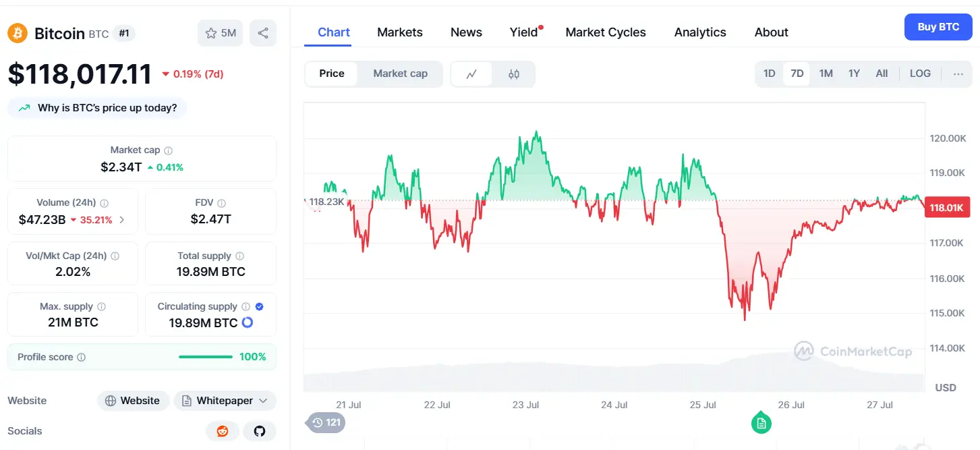Image resolution: width=980 pixels, height=450 pixels.
Task: Click the Profile score progress bar
Action: click(206, 357)
